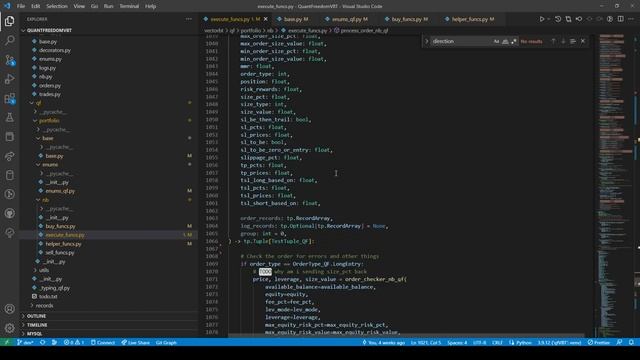Click Git Graph in status bar

[166, 342]
